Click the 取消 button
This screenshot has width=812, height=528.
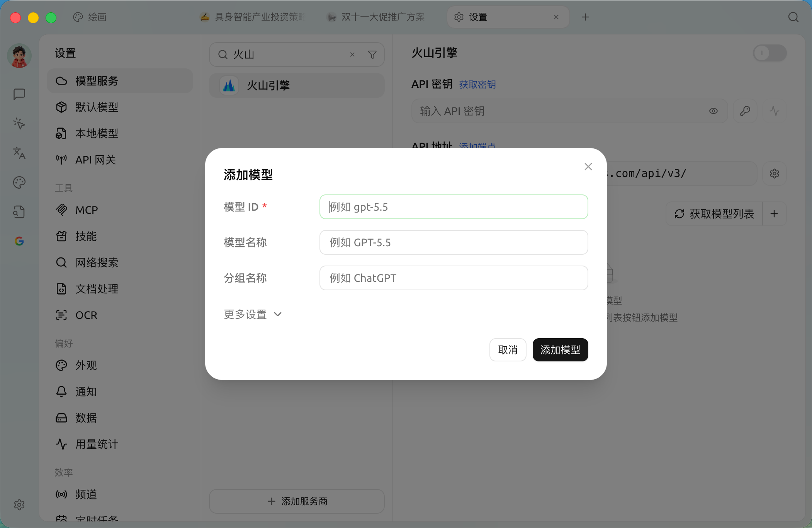pyautogui.click(x=508, y=350)
